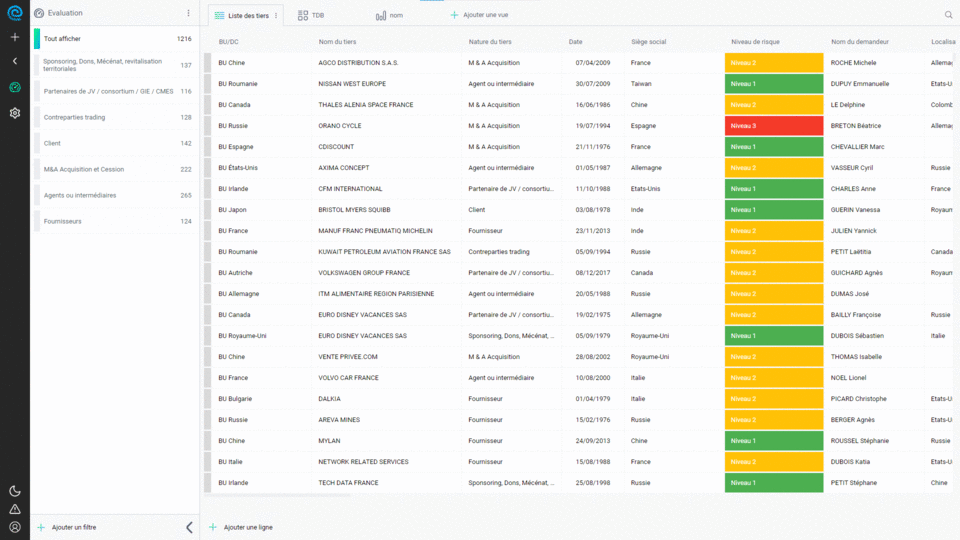
Task: Click the app logo in the sidebar
Action: (14, 13)
